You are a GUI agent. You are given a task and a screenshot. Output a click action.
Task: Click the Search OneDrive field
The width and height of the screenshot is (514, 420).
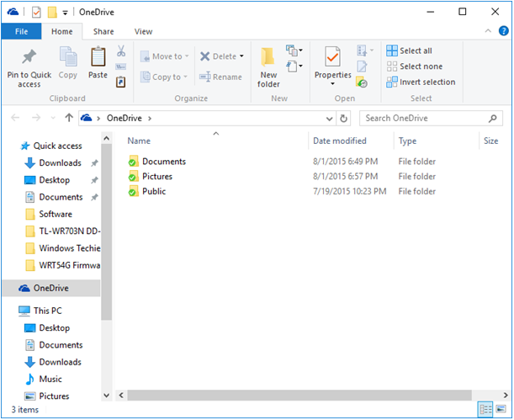[431, 119]
